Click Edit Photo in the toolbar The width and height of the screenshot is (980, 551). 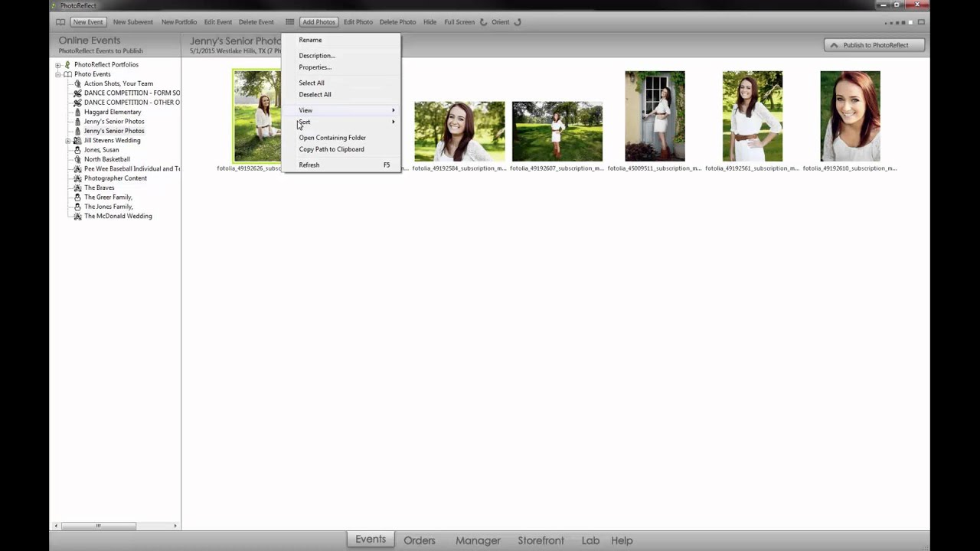pyautogui.click(x=358, y=22)
